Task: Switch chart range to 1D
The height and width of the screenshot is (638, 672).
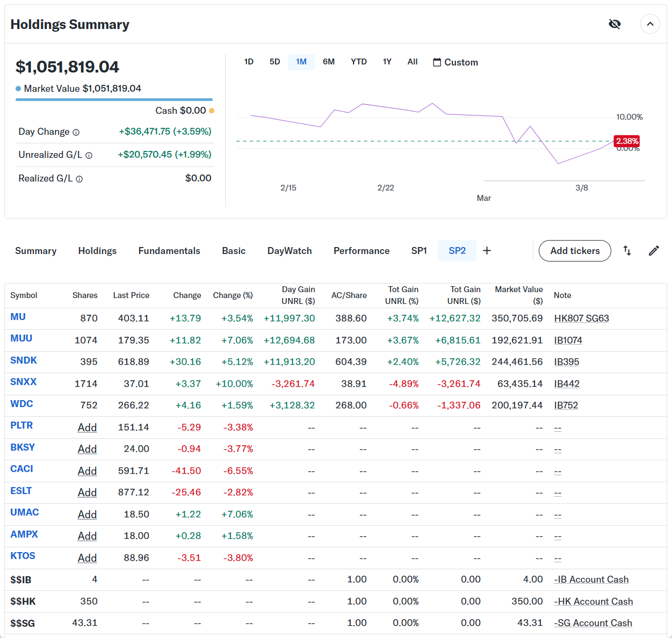Action: click(249, 62)
